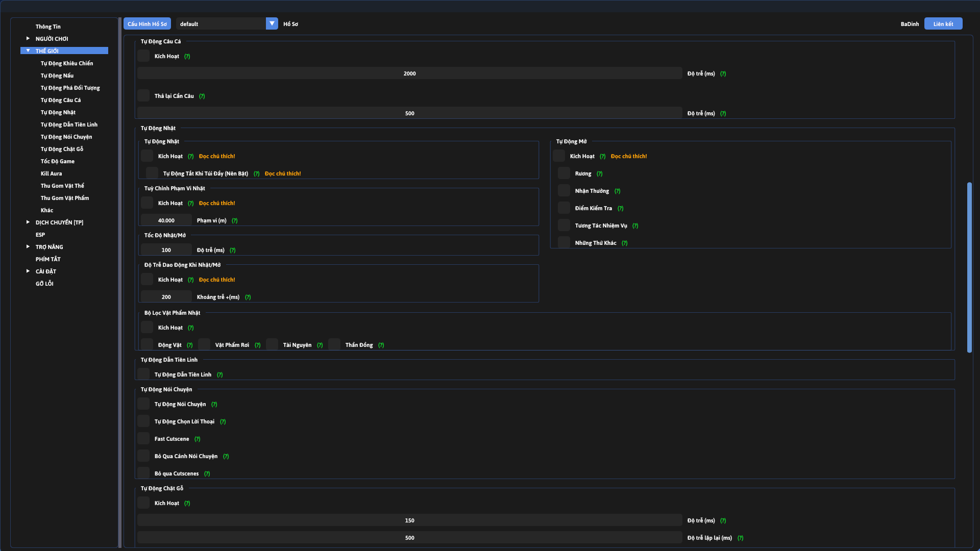Expand the DỊCH CHUYỂN [TP] section
The width and height of the screenshot is (980, 551).
click(x=28, y=222)
